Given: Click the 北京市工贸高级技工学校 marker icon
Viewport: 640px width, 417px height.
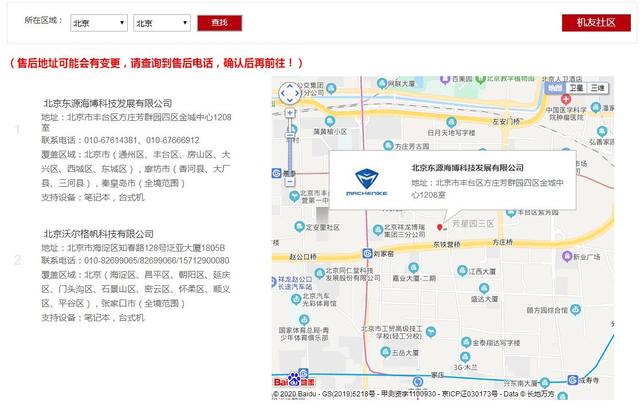Looking at the screenshot, I should pos(431,332).
